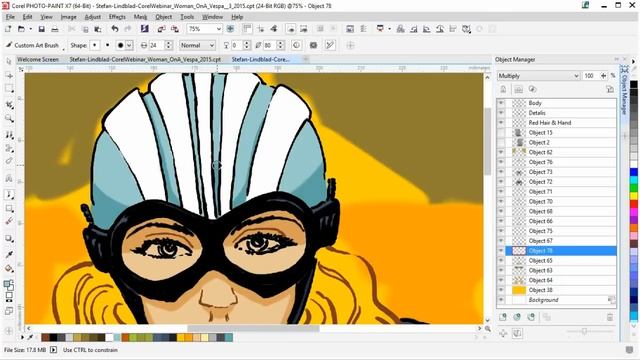Hide the Body object via eye icon

pos(501,103)
